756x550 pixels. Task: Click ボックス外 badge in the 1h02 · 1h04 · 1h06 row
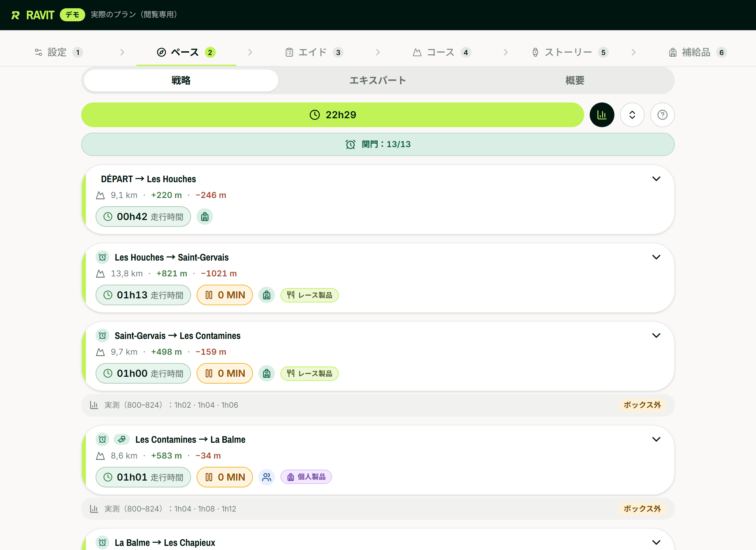point(642,405)
